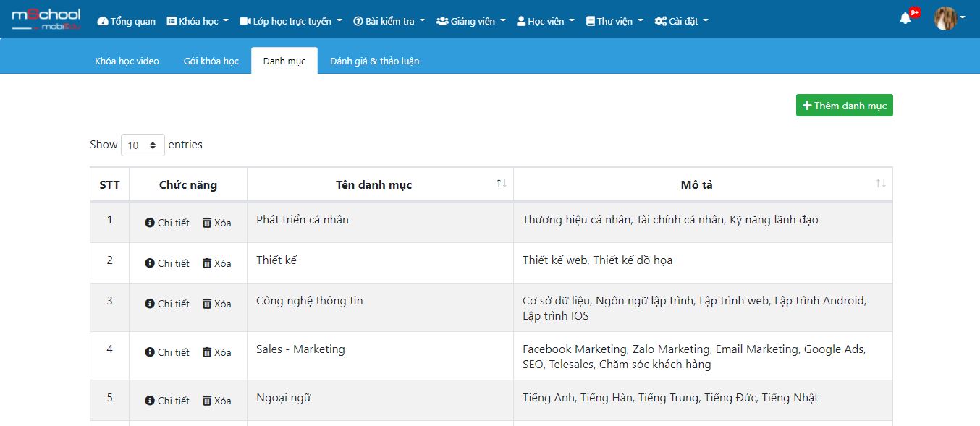Expand the Học viên menu

click(546, 21)
